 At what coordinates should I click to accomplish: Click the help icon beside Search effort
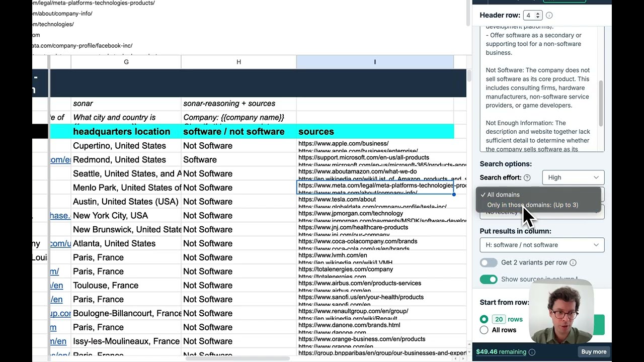coord(527,177)
